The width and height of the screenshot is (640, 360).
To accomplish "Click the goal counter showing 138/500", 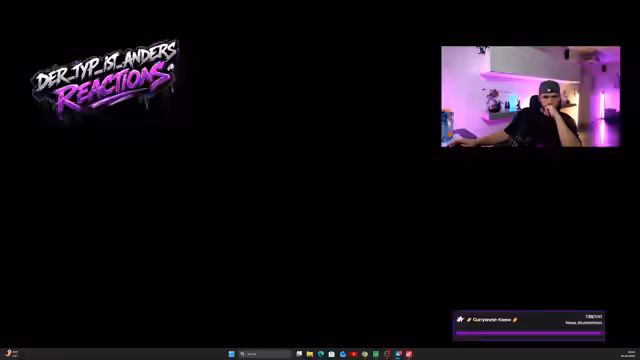I will (x=593, y=316).
